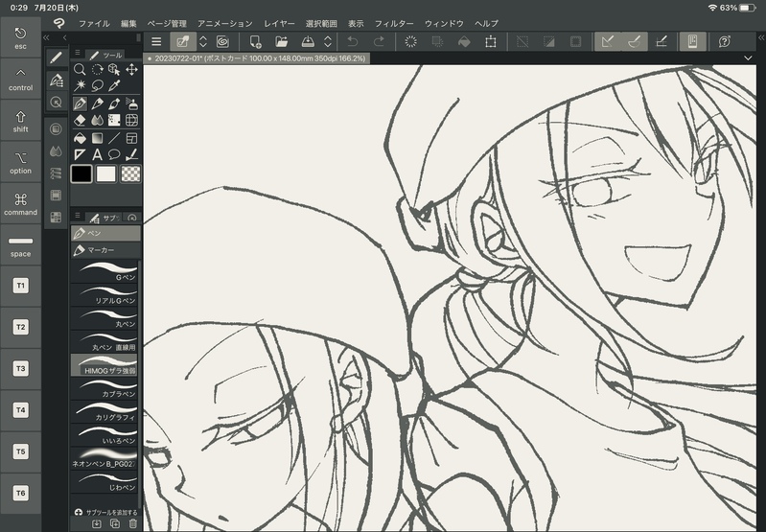Click the single left chevron on palette dock
766x532 pixels.
tap(64, 37)
